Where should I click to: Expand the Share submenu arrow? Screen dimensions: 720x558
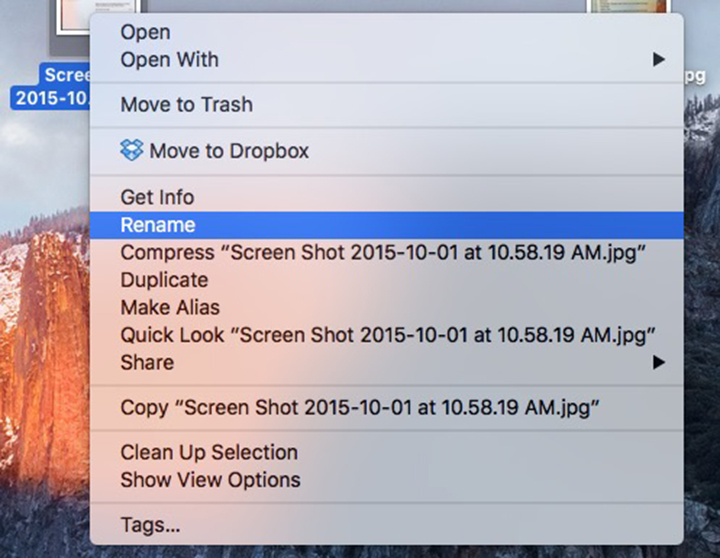tap(659, 362)
